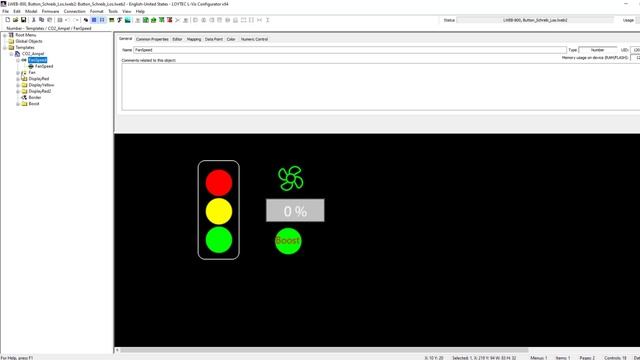Click the Open project folder icon
The width and height of the screenshot is (640, 360).
point(16,20)
